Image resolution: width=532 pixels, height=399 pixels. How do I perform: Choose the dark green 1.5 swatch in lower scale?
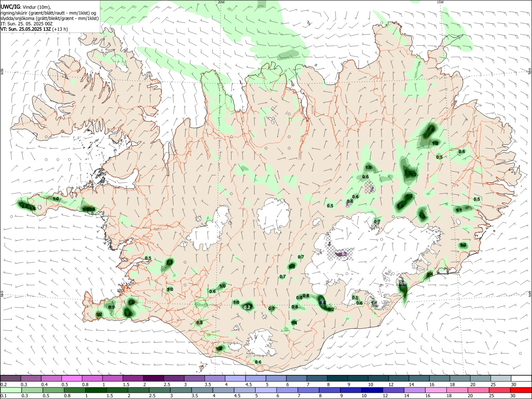click(117, 390)
